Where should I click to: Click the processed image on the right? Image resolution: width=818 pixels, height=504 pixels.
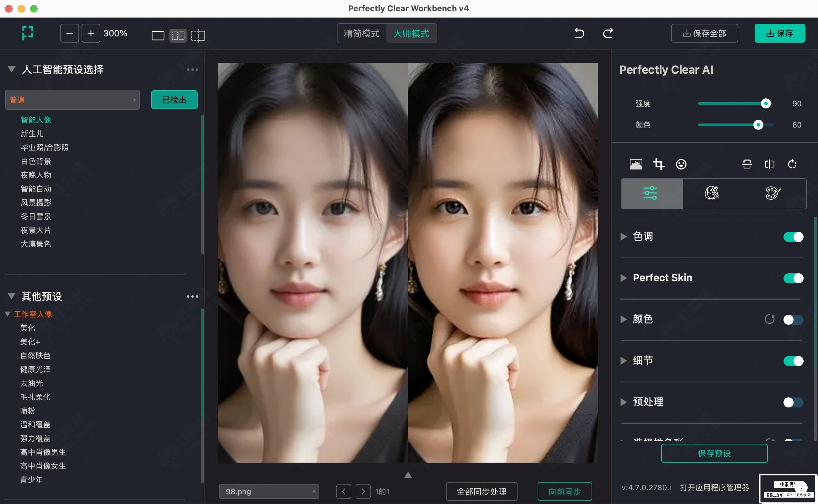click(502, 262)
